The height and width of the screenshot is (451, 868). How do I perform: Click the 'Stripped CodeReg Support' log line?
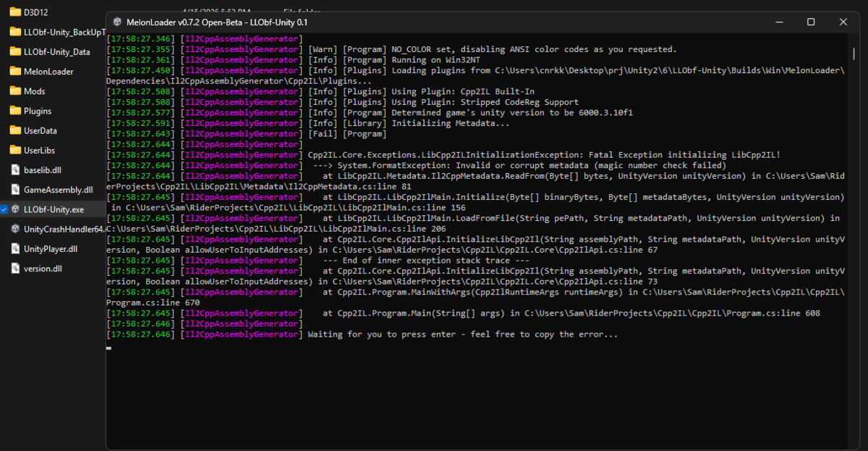pyautogui.click(x=342, y=102)
